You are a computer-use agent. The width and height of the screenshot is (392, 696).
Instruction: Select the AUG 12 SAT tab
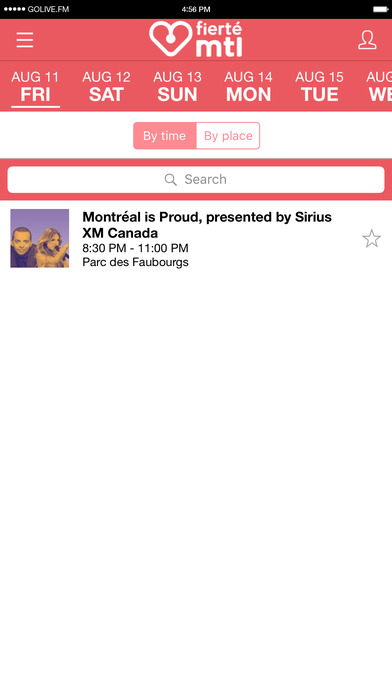click(106, 87)
